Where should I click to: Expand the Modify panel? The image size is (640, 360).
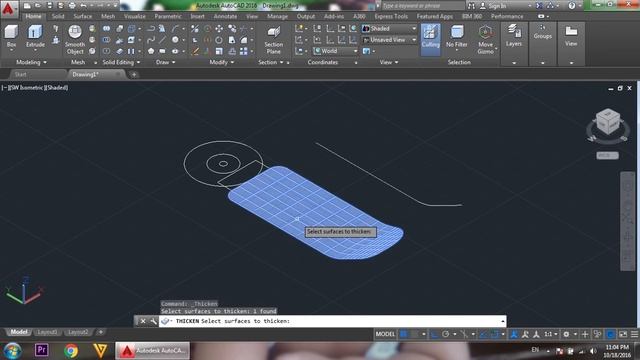point(222,62)
